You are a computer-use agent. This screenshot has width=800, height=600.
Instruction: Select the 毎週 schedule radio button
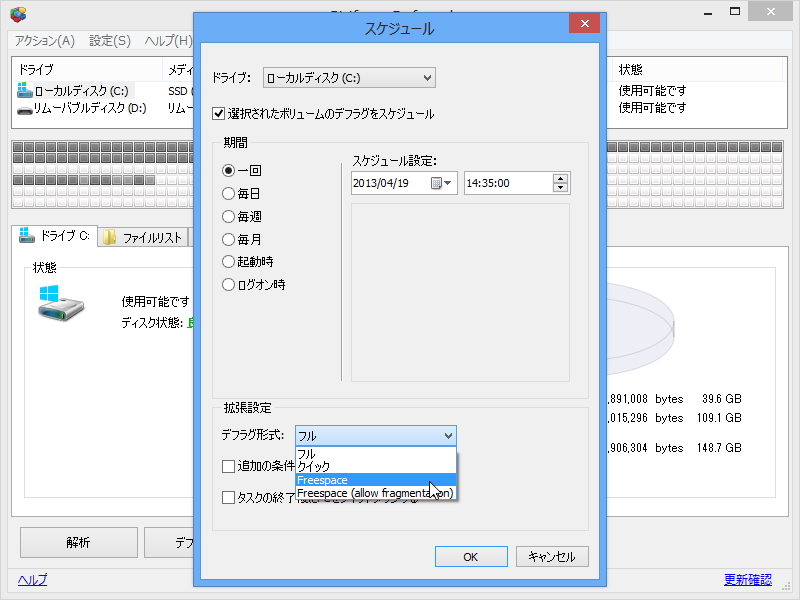pyautogui.click(x=228, y=216)
